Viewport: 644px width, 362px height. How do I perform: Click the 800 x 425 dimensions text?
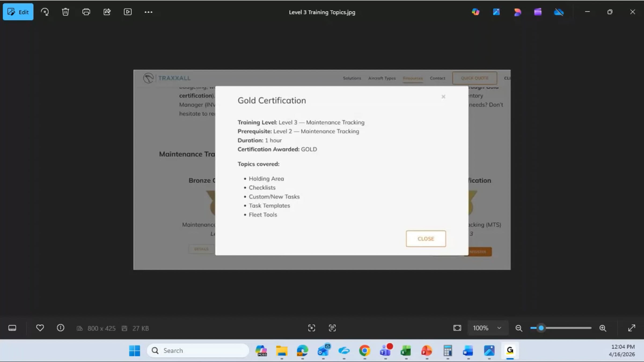click(x=101, y=328)
